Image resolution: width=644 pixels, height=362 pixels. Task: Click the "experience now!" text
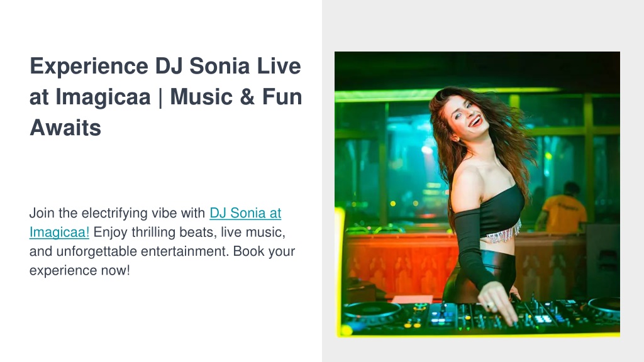tap(80, 270)
